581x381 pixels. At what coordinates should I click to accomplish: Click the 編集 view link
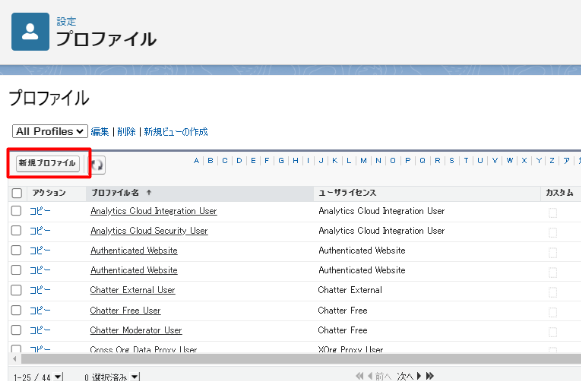100,132
